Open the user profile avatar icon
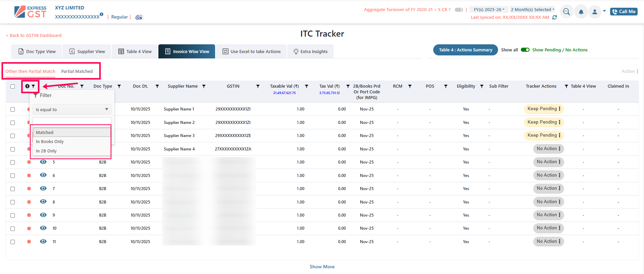This screenshot has width=644, height=274. pyautogui.click(x=595, y=12)
